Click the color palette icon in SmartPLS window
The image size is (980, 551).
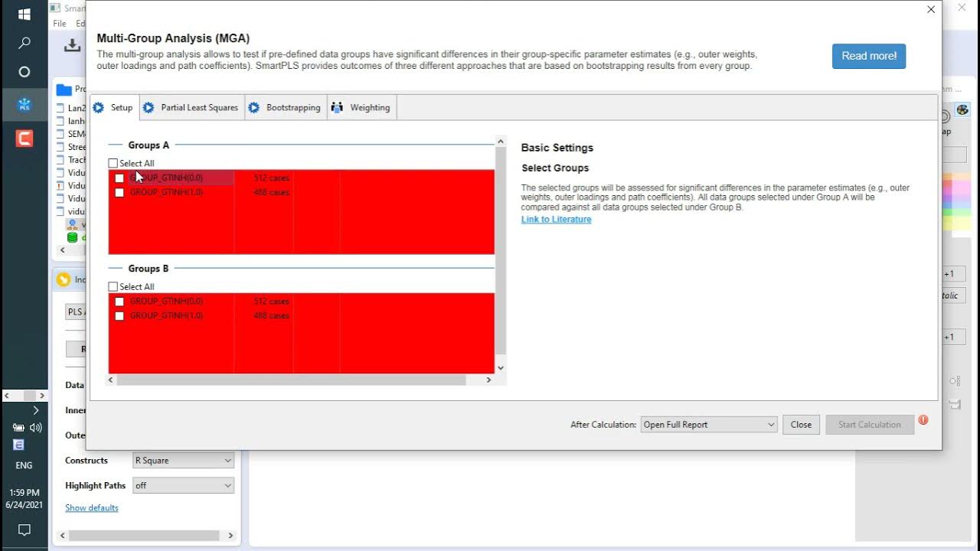[x=962, y=109]
